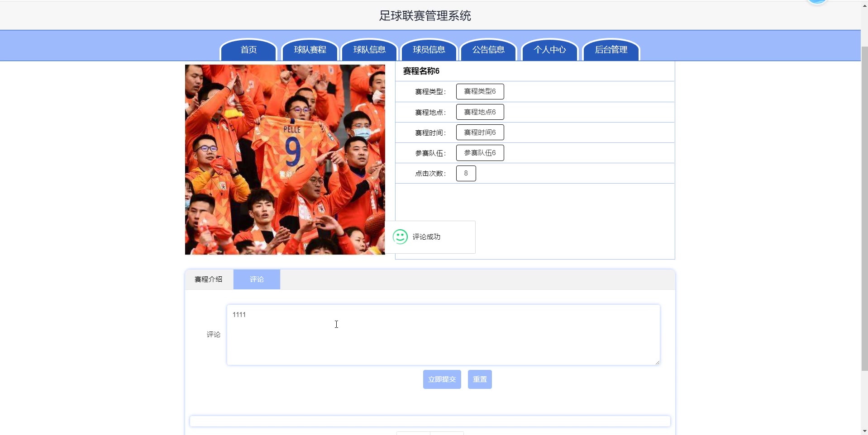Click the 重置 reset button
The height and width of the screenshot is (435, 868).
pos(480,379)
